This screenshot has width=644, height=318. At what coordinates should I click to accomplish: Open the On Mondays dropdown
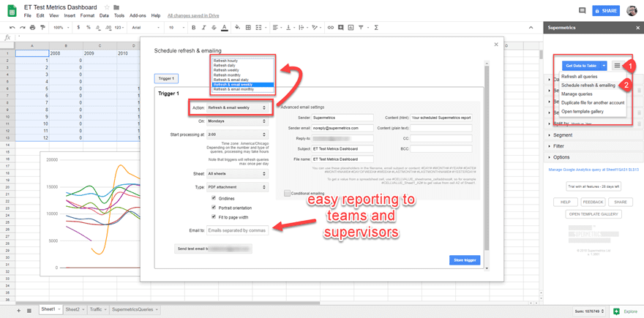point(237,121)
